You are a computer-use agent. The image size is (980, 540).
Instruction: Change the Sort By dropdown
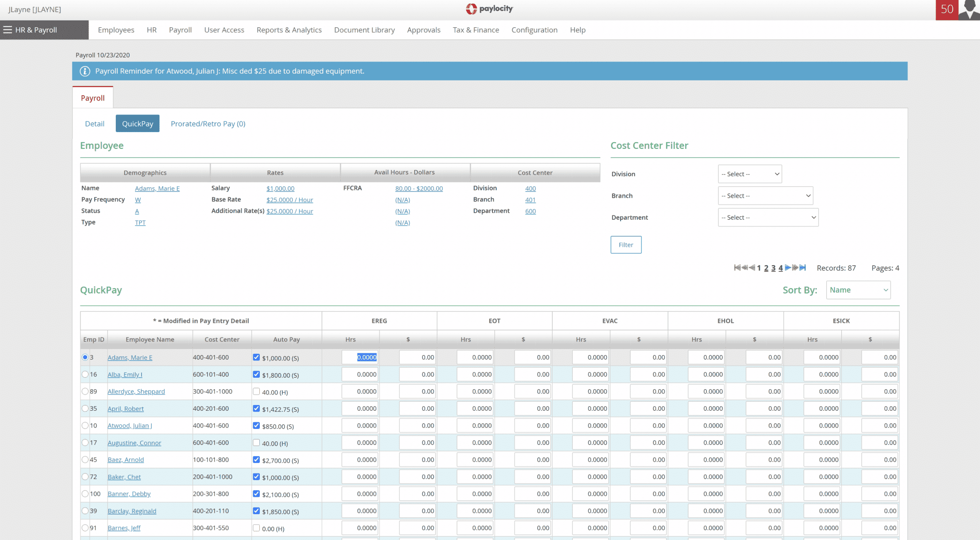[858, 290]
